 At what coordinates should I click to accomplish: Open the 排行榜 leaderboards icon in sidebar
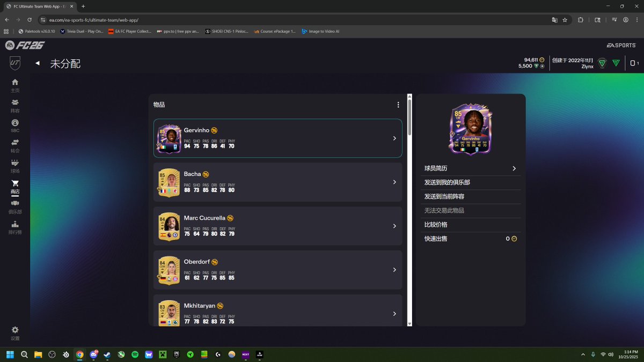(x=15, y=224)
